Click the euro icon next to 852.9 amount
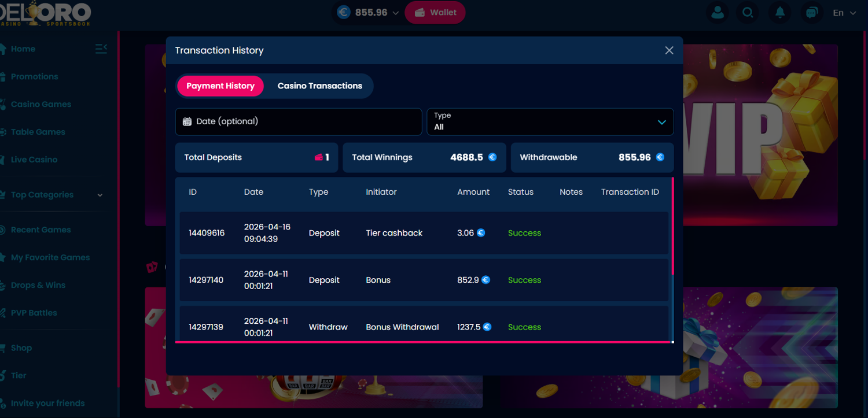Image resolution: width=868 pixels, height=418 pixels. tap(486, 280)
